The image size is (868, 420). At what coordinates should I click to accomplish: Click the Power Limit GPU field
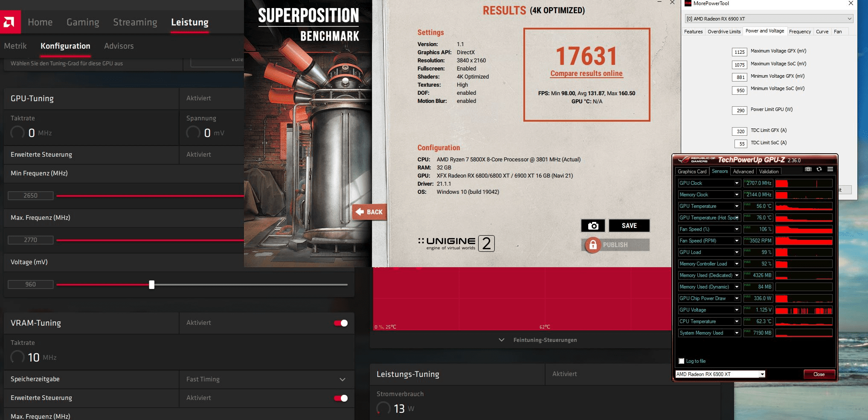tap(739, 111)
